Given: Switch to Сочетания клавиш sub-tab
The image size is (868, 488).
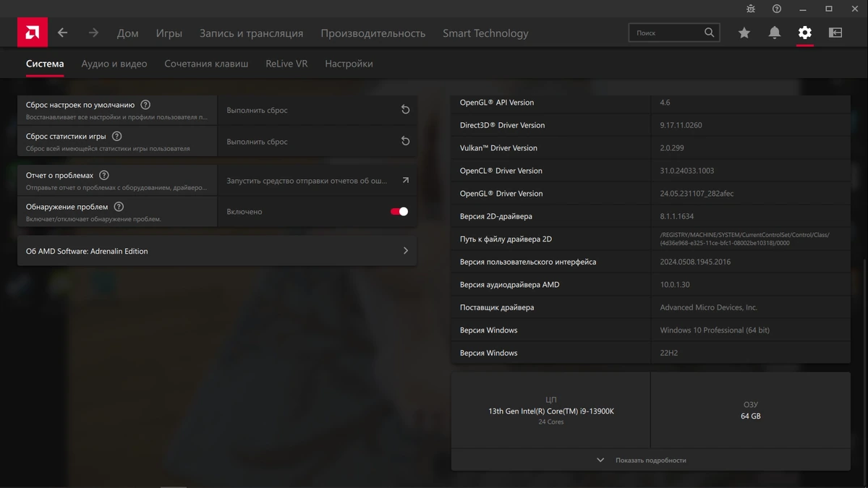Looking at the screenshot, I should pyautogui.click(x=206, y=64).
